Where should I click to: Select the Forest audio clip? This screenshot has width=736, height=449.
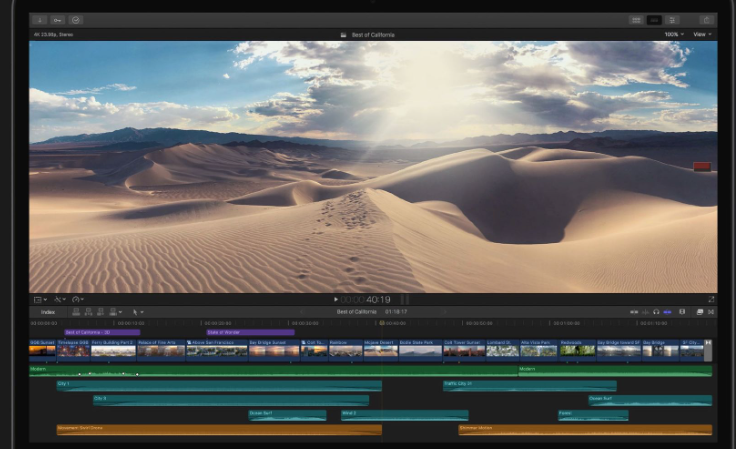coord(593,415)
